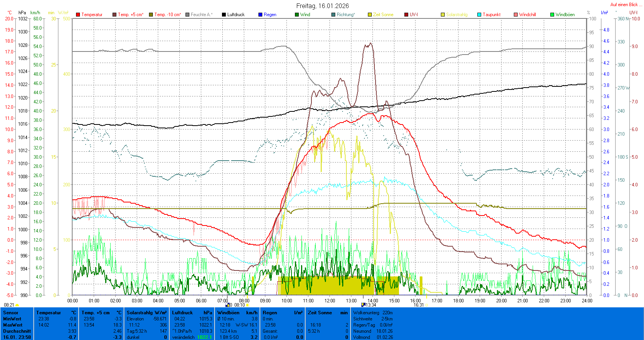Open the 'Auf einen Blick ...' link
Viewport: 644px width, 340px height.
pyautogui.click(x=626, y=5)
